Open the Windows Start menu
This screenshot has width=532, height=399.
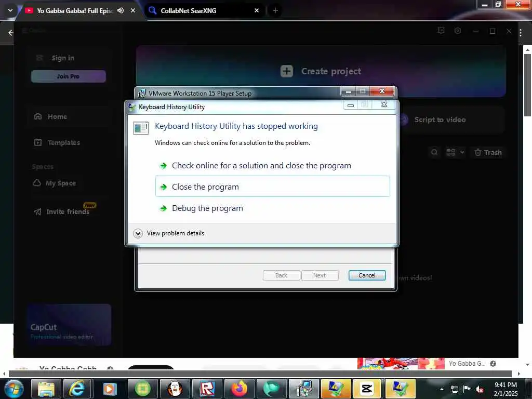tap(14, 389)
